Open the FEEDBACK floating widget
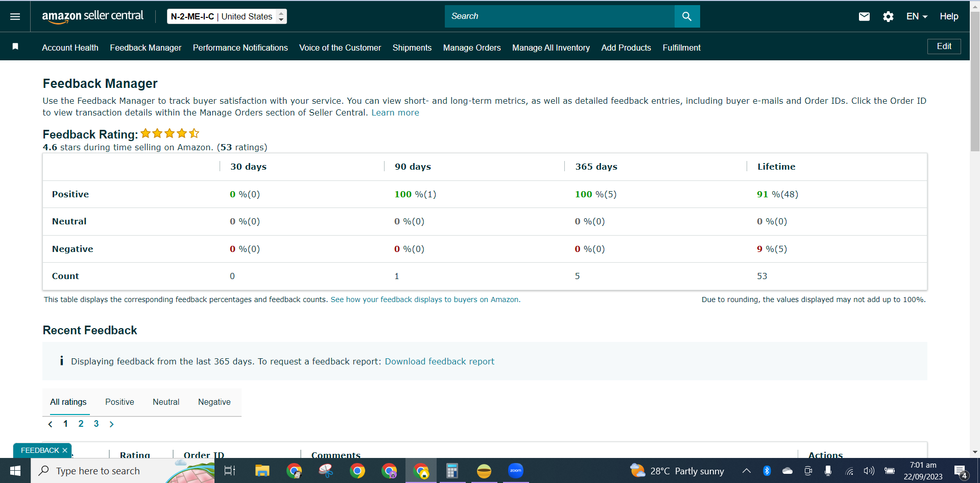 tap(40, 450)
